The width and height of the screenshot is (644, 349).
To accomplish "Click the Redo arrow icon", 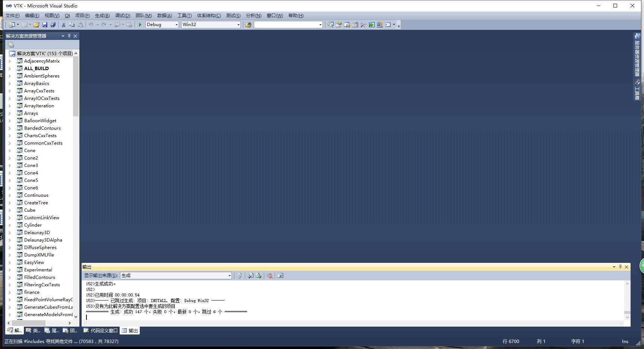I will 104,25.
